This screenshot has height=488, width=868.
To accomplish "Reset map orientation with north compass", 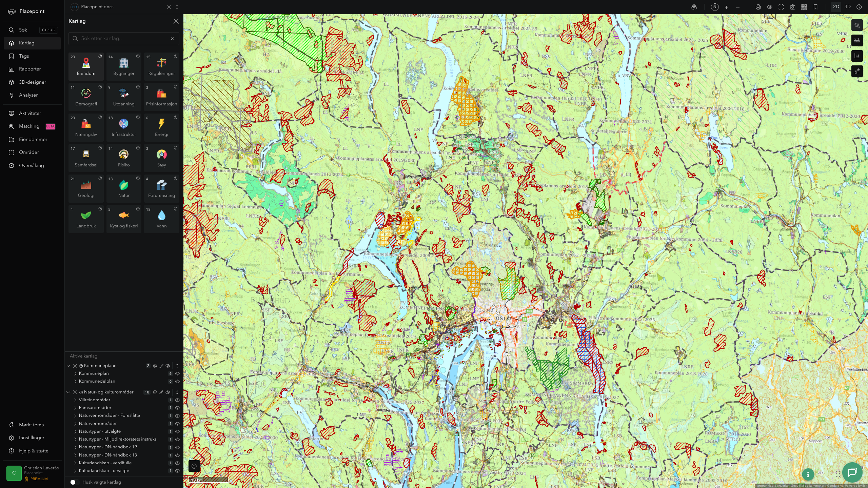I will (x=715, y=7).
